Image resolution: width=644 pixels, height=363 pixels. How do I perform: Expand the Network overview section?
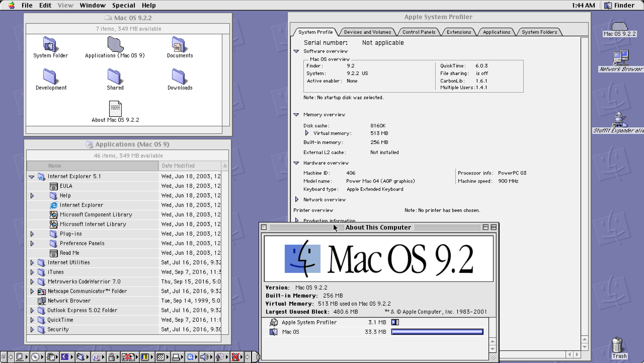point(296,199)
